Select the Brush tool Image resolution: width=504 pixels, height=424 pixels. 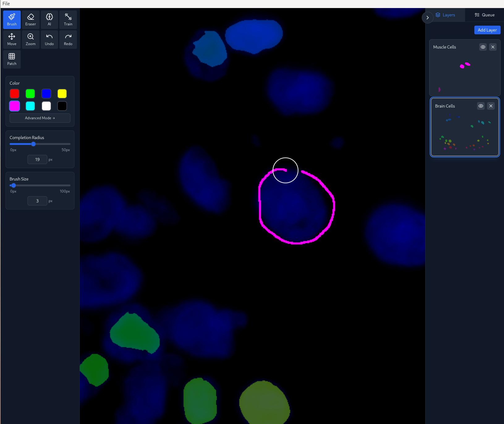pos(11,19)
